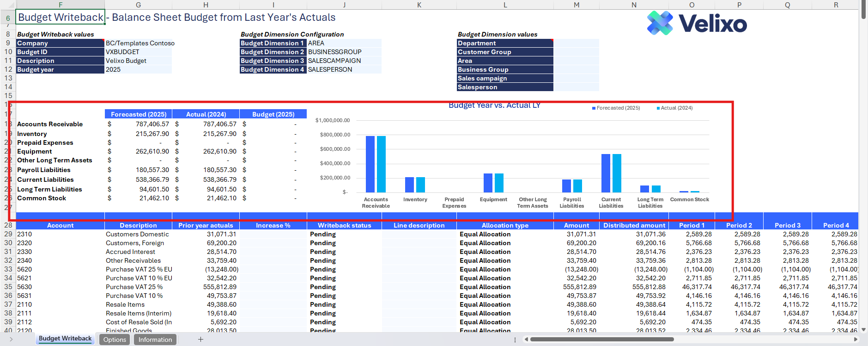The height and width of the screenshot is (346, 868).
Task: Click the Velixo logo image
Action: click(x=697, y=23)
